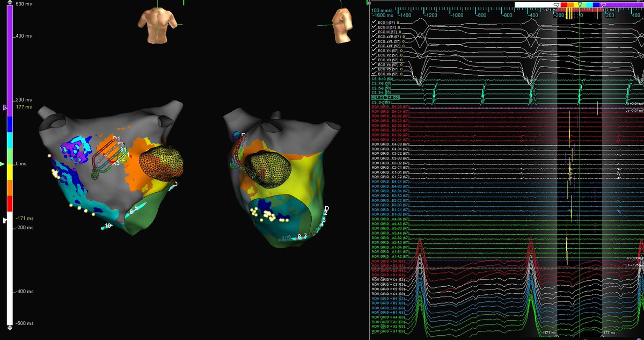Image resolution: width=644 pixels, height=340 pixels.
Task: Toggle the ECG aVR channel checkmark
Action: pos(373,37)
